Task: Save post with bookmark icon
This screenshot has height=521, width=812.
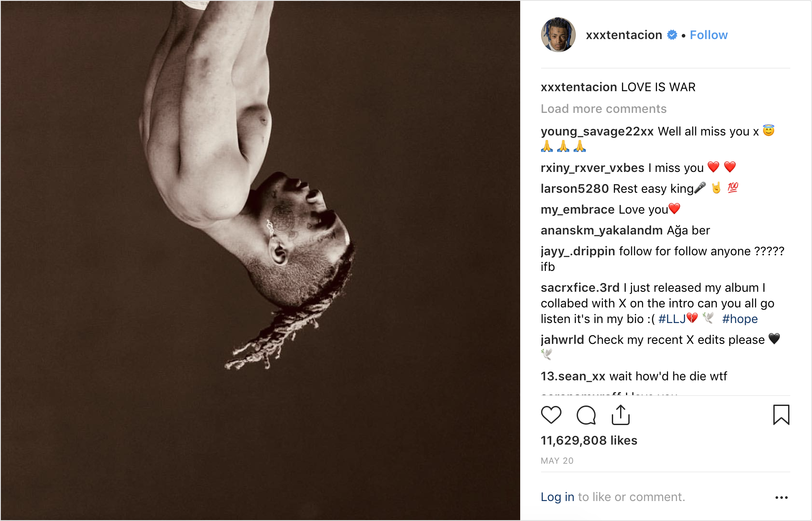Action: pos(781,415)
